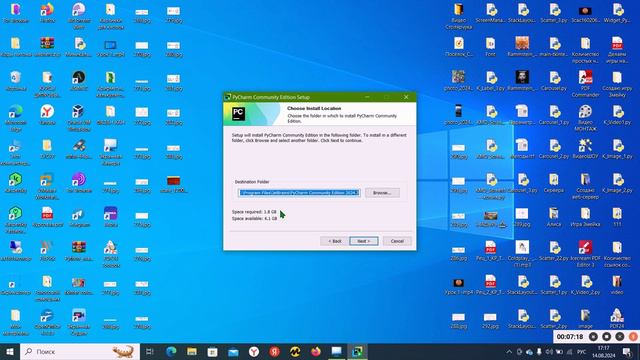Select the Carousel.py file on desktop
Image resolution: width=640 pixels, height=360 pixels.
coord(554,81)
